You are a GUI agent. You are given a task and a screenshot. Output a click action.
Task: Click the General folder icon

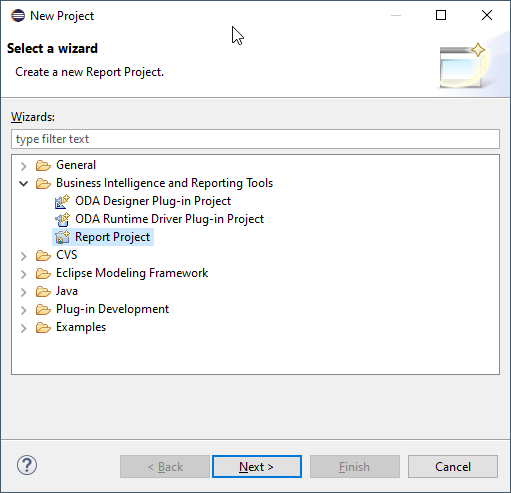tap(43, 165)
